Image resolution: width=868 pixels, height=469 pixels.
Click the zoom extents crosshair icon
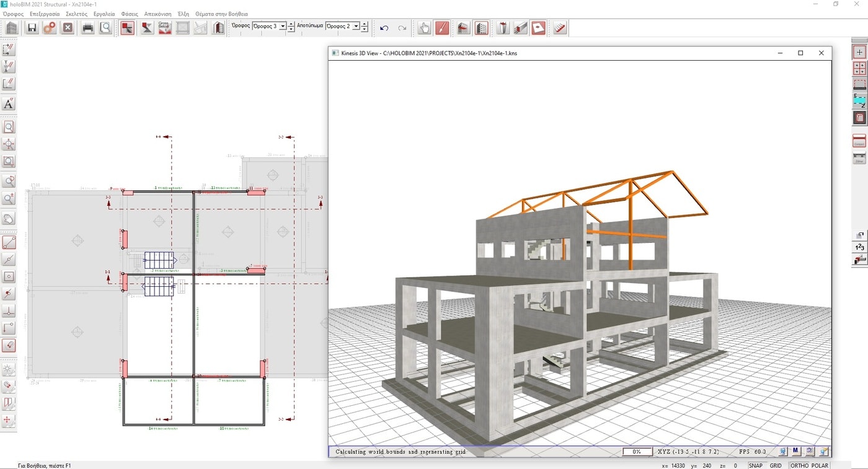[x=9, y=144]
